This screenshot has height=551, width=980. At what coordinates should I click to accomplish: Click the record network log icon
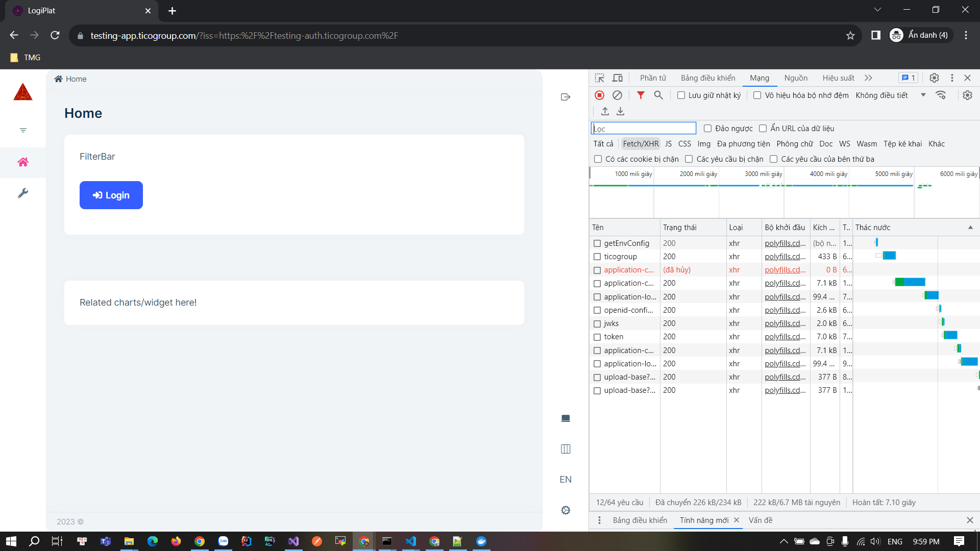(600, 95)
